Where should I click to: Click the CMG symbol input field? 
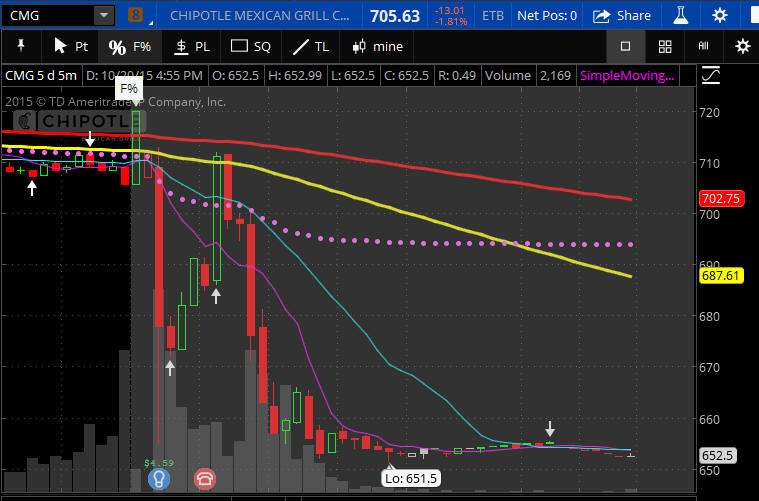click(x=48, y=15)
